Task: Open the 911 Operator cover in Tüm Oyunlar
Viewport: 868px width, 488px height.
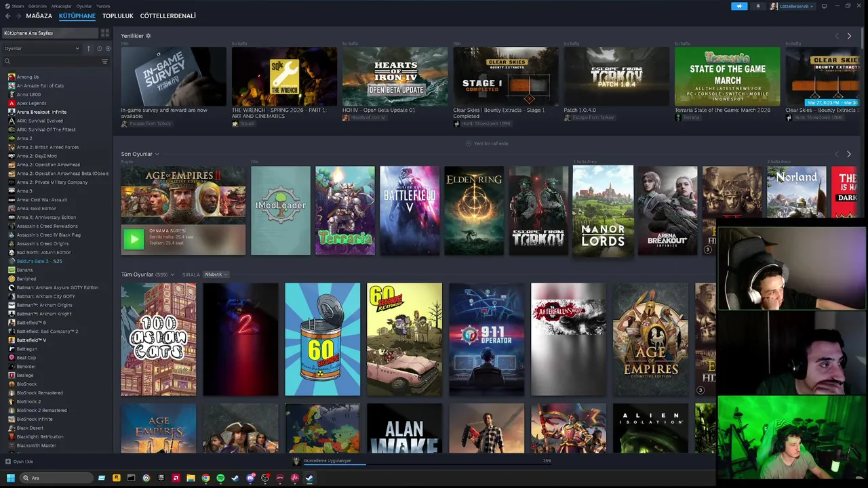Action: pos(486,340)
